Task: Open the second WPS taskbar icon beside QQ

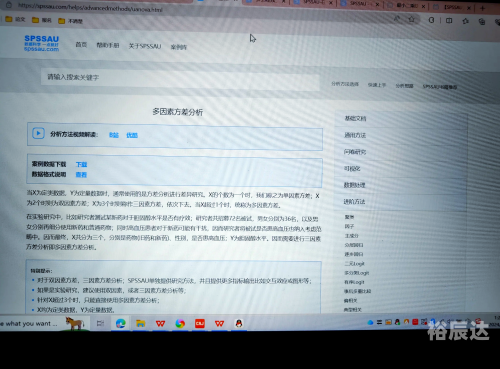Action: tap(219, 323)
